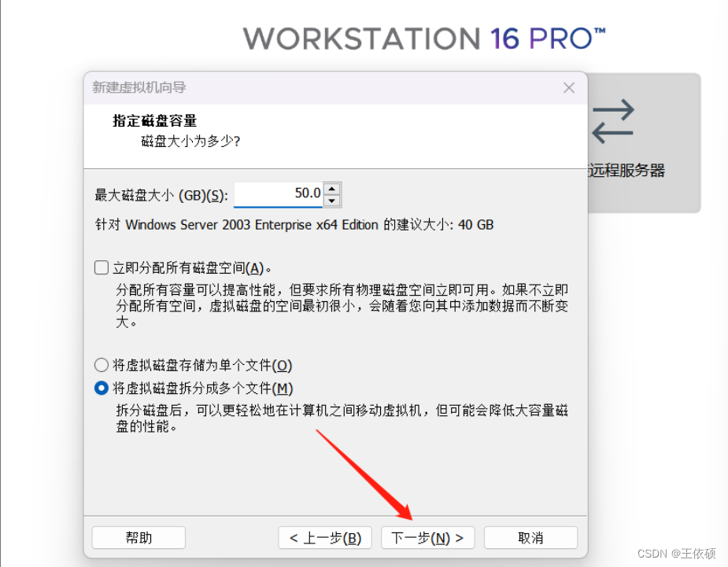728x567 pixels.
Task: Click the maximum disk size input field
Action: [278, 194]
